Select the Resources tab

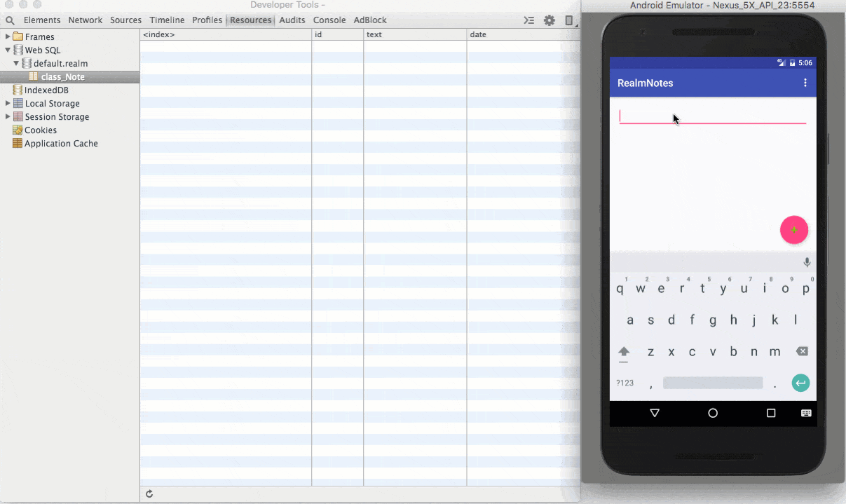[x=250, y=20]
